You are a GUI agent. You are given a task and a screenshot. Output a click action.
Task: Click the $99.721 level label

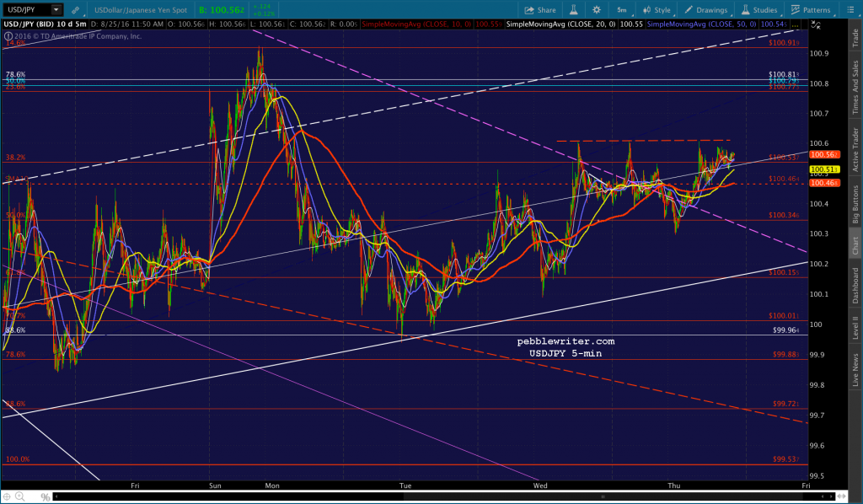coord(786,404)
